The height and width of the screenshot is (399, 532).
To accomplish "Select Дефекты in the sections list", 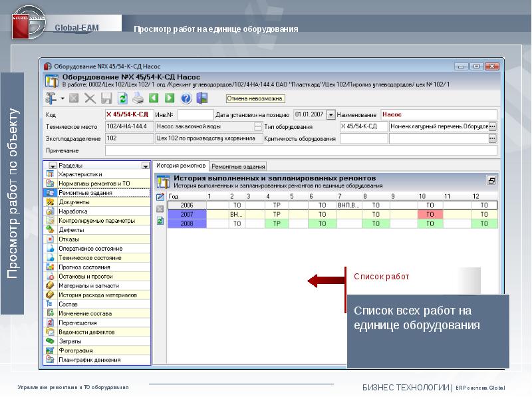I will 71,230.
